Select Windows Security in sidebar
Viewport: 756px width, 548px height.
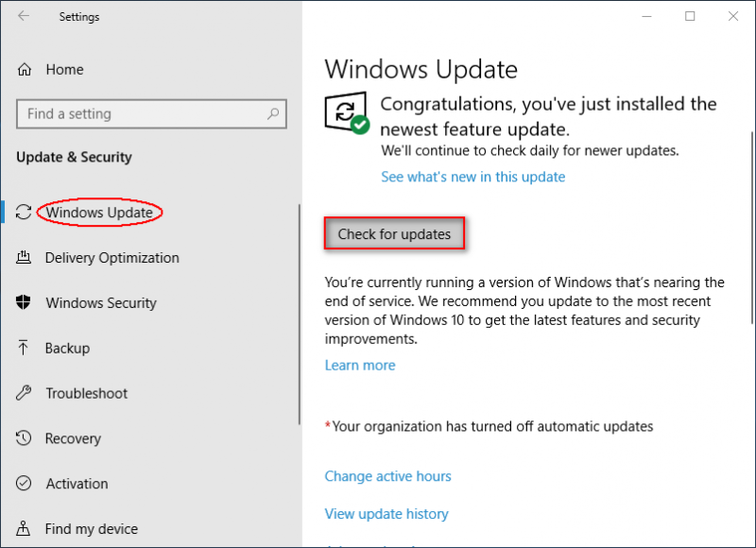click(101, 303)
